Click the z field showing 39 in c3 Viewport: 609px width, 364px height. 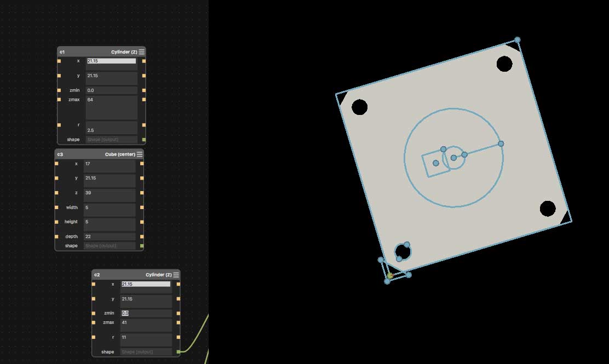coord(110,195)
